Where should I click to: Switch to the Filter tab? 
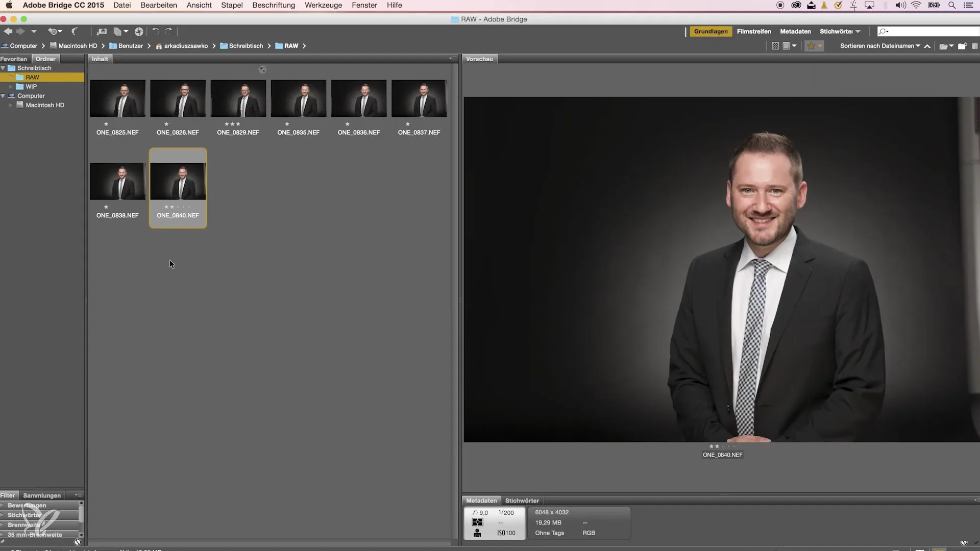pos(8,495)
